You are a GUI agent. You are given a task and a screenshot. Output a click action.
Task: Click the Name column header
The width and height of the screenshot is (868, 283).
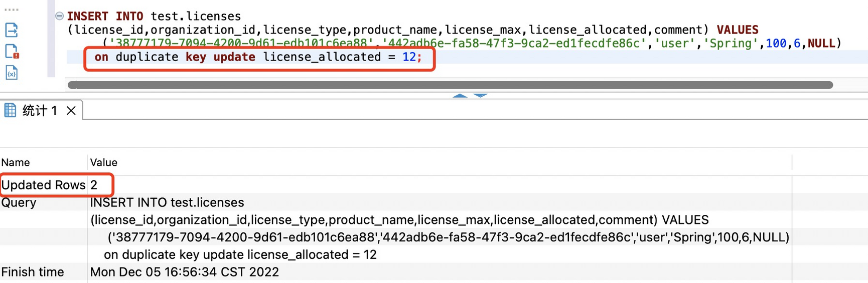[16, 163]
